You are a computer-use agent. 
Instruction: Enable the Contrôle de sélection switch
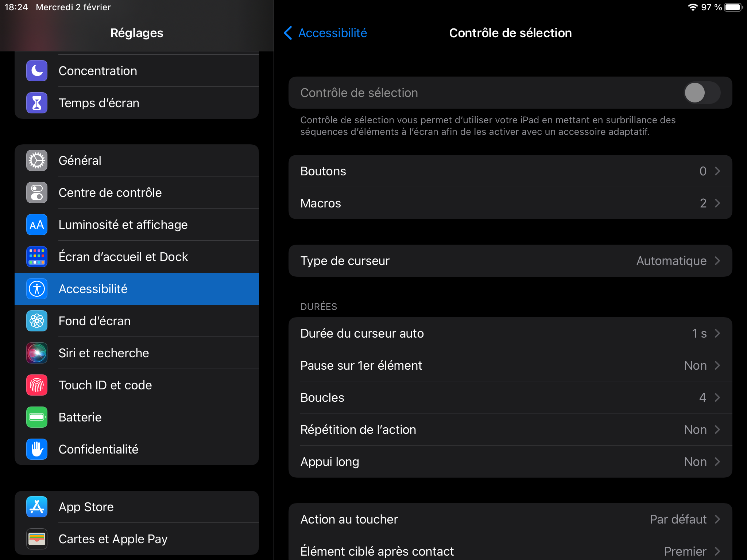tap(701, 93)
